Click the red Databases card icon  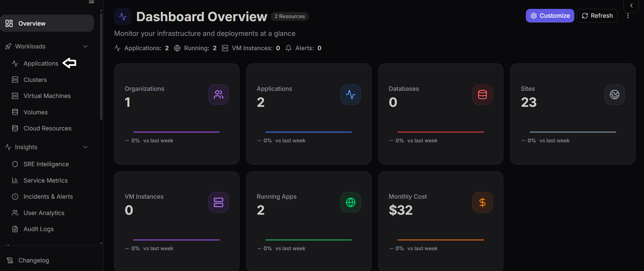tap(482, 95)
